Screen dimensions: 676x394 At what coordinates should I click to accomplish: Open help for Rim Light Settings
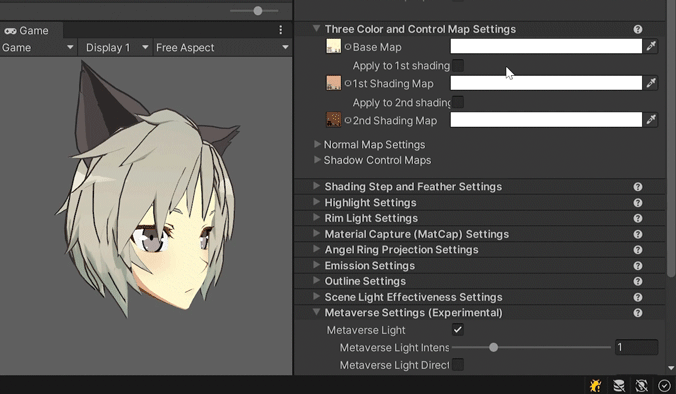click(x=638, y=218)
